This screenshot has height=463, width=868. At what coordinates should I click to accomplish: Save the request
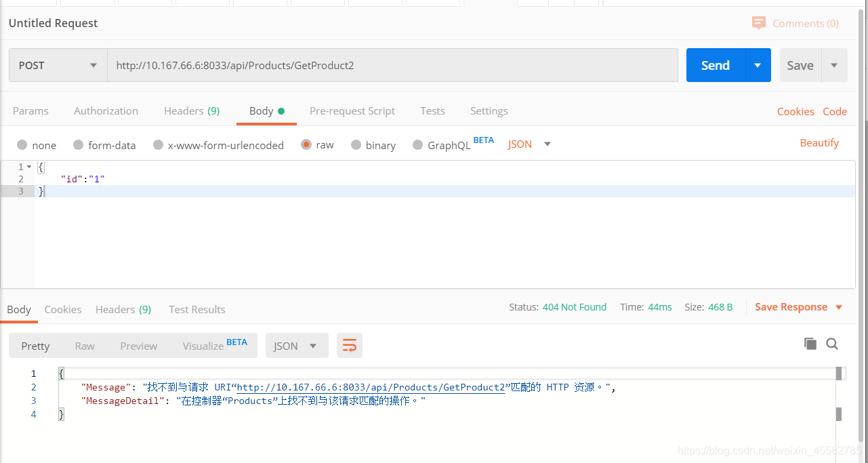pyautogui.click(x=800, y=65)
